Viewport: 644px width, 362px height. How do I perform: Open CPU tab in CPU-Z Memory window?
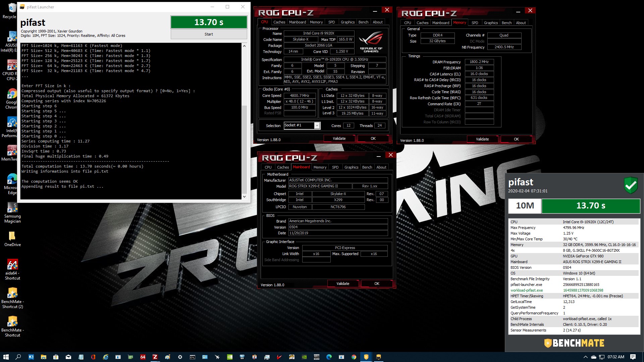click(x=408, y=23)
